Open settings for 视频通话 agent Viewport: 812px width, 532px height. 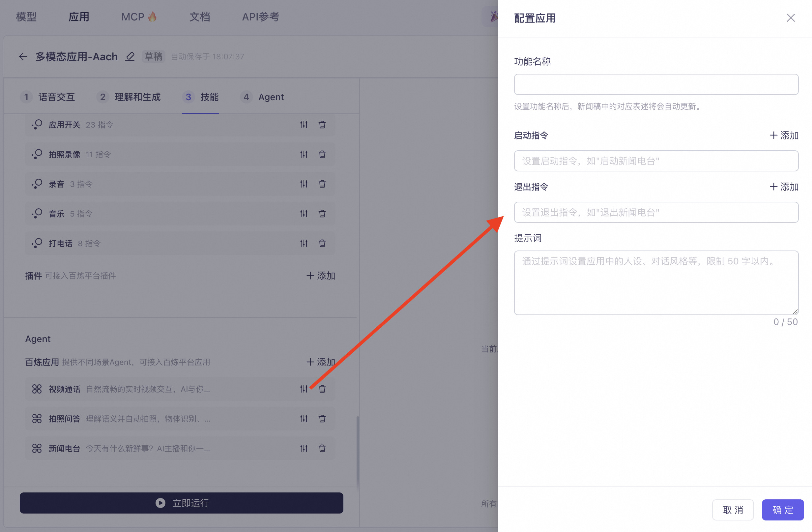(x=304, y=389)
